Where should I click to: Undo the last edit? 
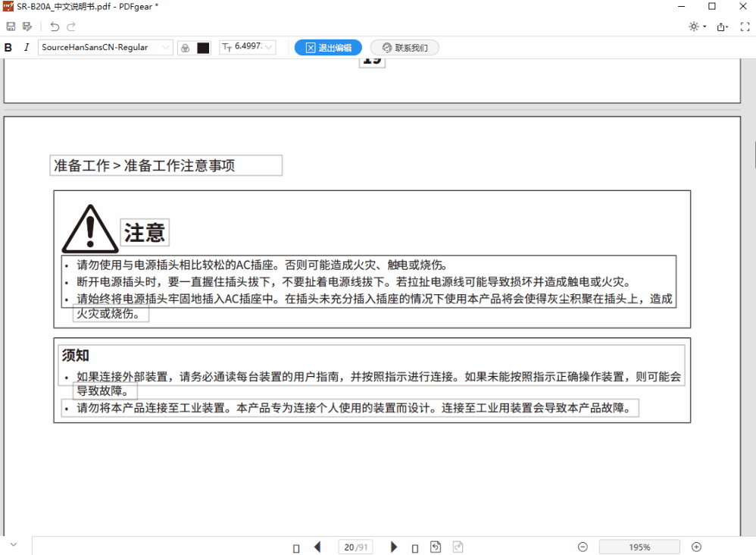point(55,27)
